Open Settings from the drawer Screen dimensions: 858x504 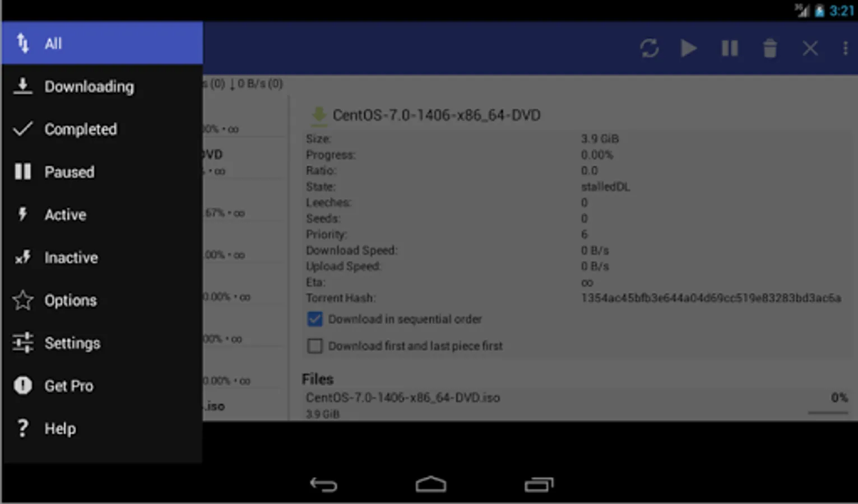tap(102, 343)
